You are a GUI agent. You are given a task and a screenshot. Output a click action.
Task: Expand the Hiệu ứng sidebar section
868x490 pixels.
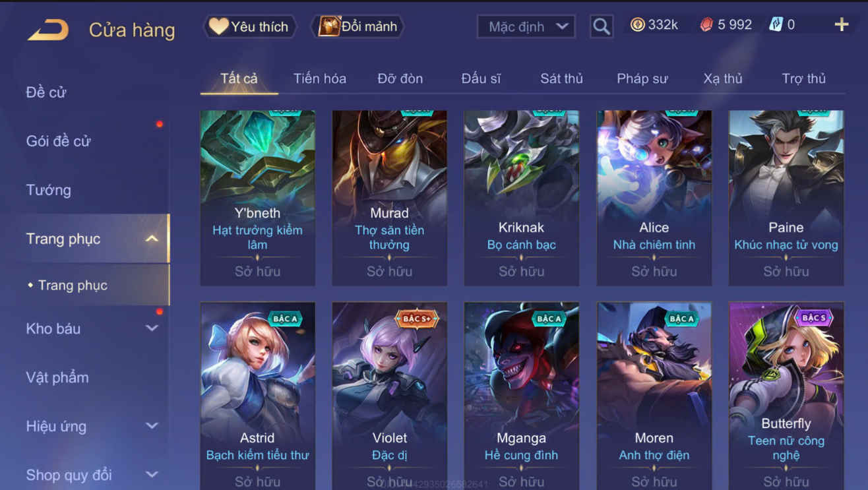(152, 426)
